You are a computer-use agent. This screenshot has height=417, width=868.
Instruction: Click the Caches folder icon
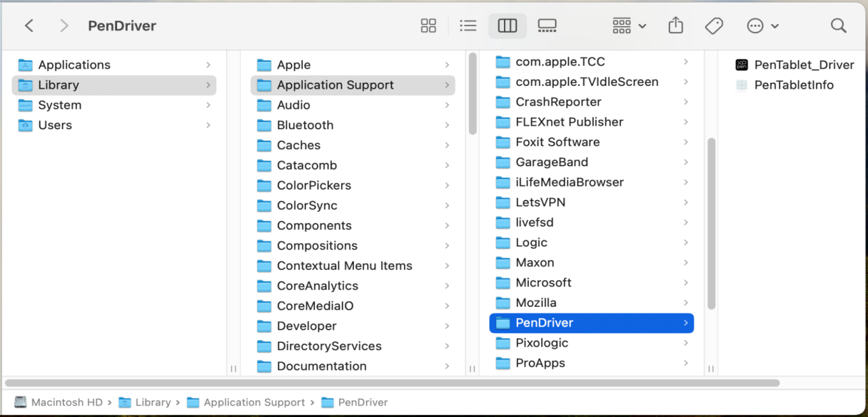pyautogui.click(x=264, y=145)
